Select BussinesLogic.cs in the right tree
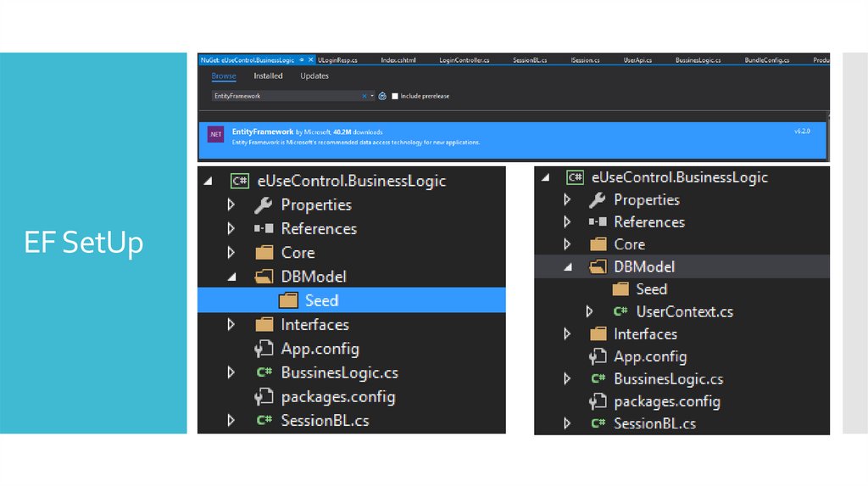868x487 pixels. tap(668, 379)
